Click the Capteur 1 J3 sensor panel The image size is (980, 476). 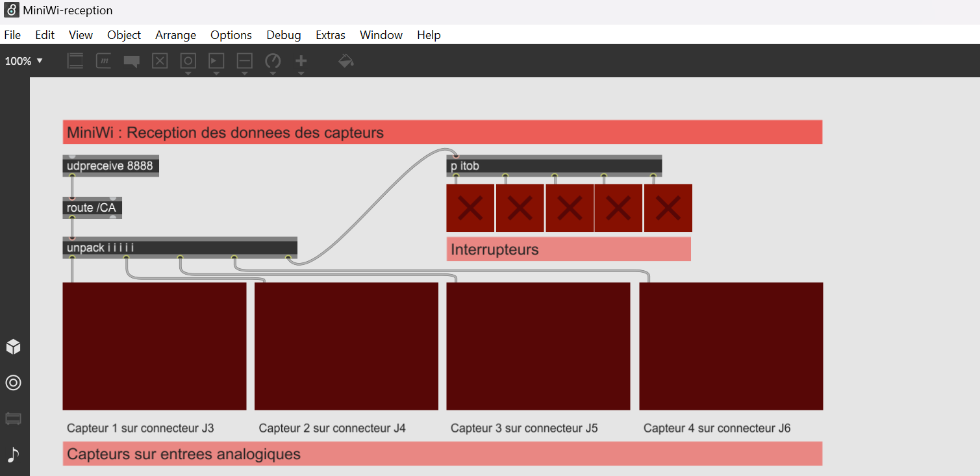(155, 346)
